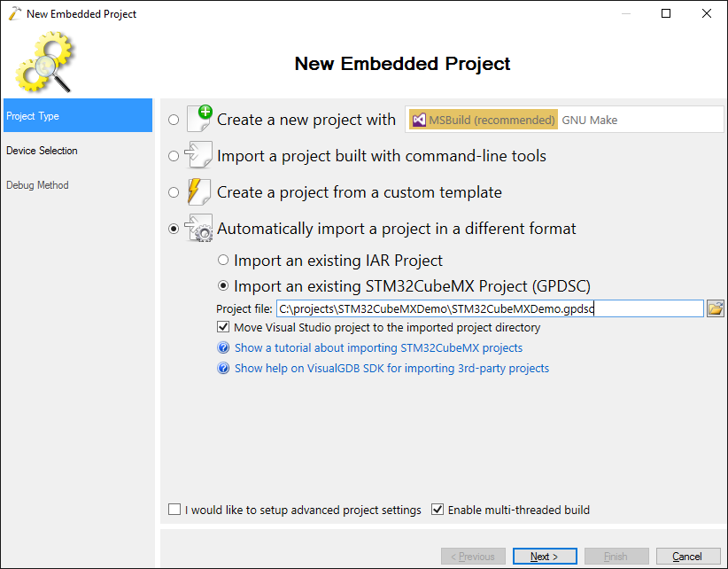Select 'Create a new project with' radio button

(174, 120)
